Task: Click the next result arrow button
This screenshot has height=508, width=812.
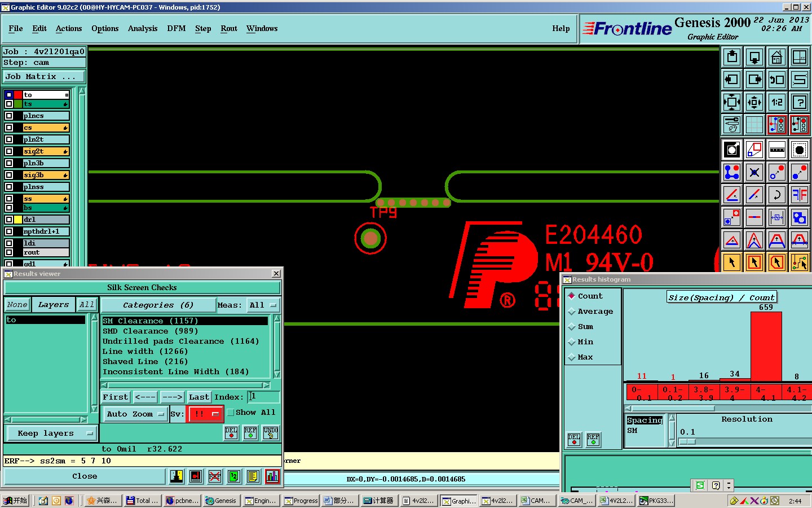Action: point(172,397)
